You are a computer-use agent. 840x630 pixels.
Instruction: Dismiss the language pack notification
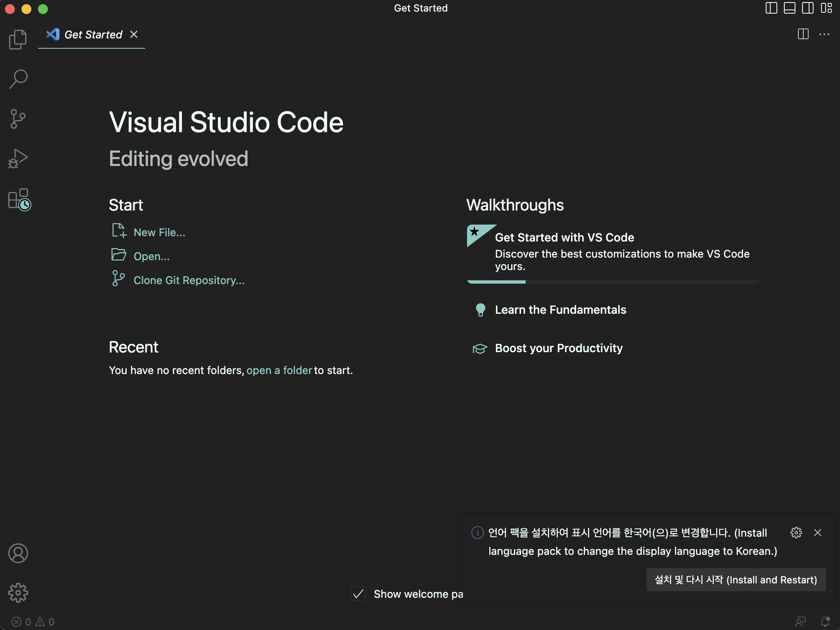click(x=818, y=533)
